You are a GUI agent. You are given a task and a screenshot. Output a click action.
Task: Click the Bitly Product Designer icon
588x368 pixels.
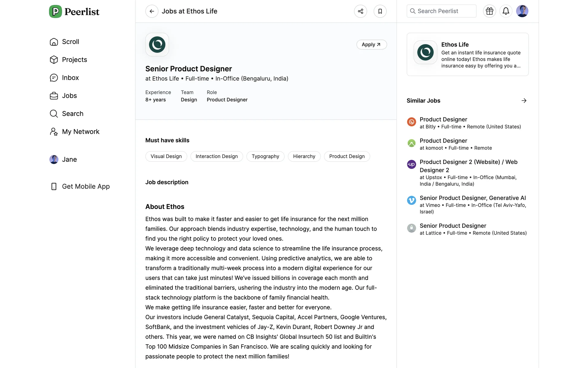pyautogui.click(x=411, y=122)
